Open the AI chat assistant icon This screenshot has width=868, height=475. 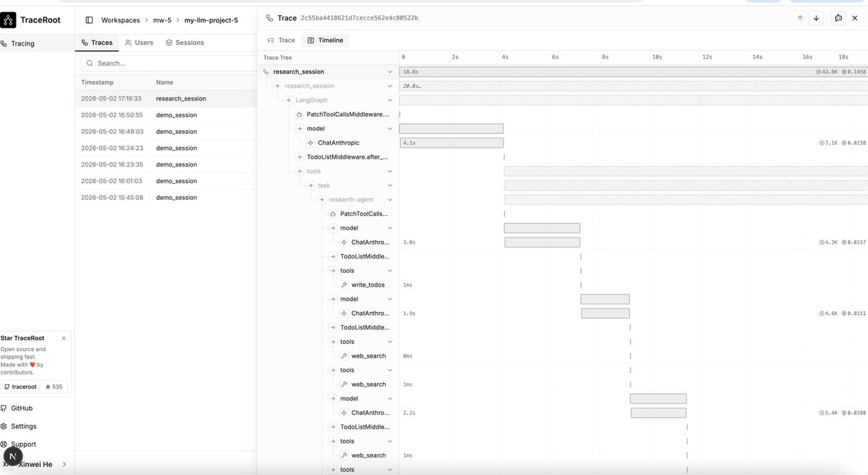click(838, 18)
